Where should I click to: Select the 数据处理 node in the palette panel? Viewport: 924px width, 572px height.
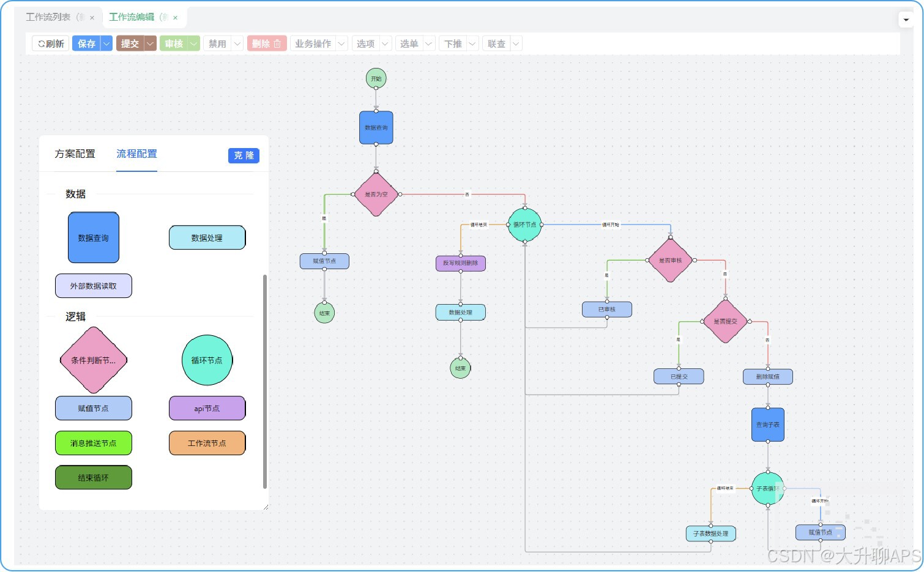pos(207,237)
